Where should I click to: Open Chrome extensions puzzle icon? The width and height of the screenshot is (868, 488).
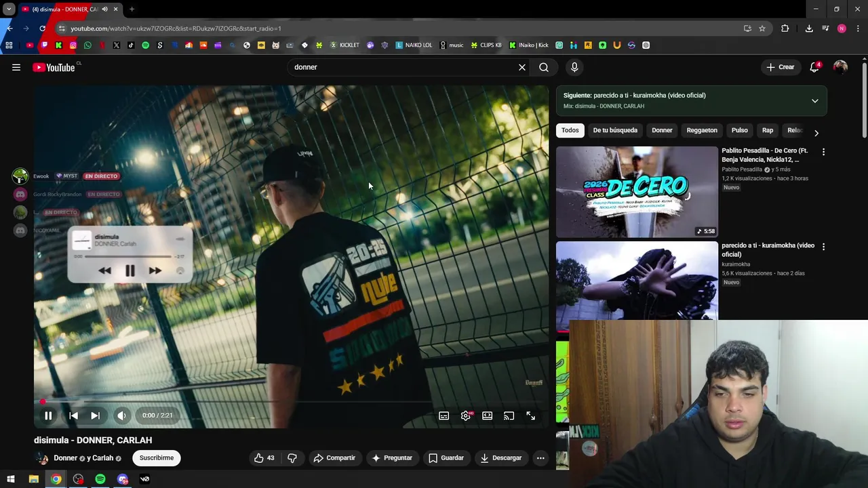point(785,28)
